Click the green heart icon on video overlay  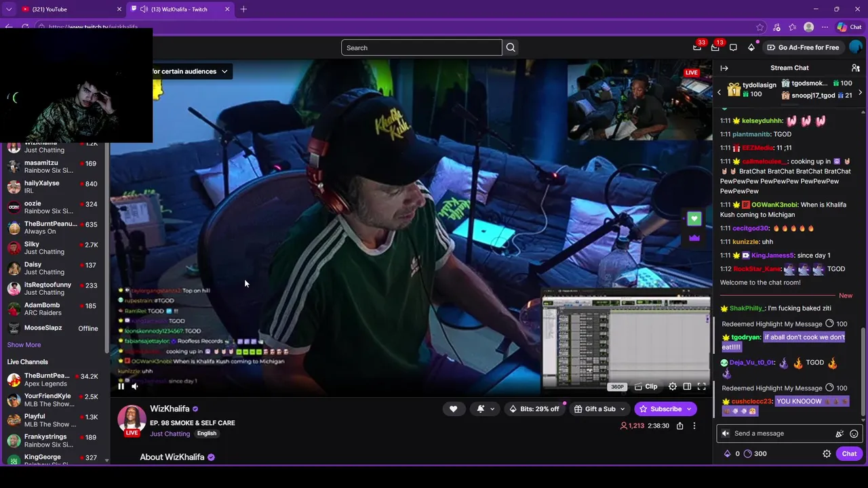coord(694,218)
